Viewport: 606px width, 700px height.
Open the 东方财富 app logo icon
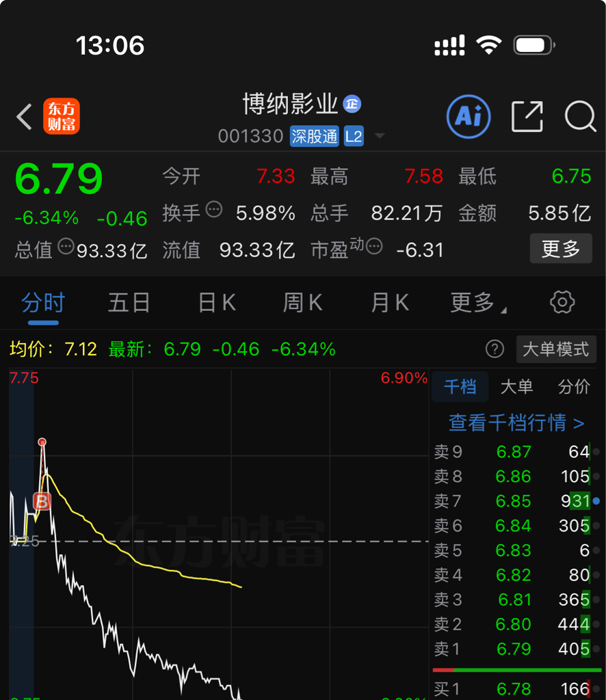pyautogui.click(x=61, y=116)
